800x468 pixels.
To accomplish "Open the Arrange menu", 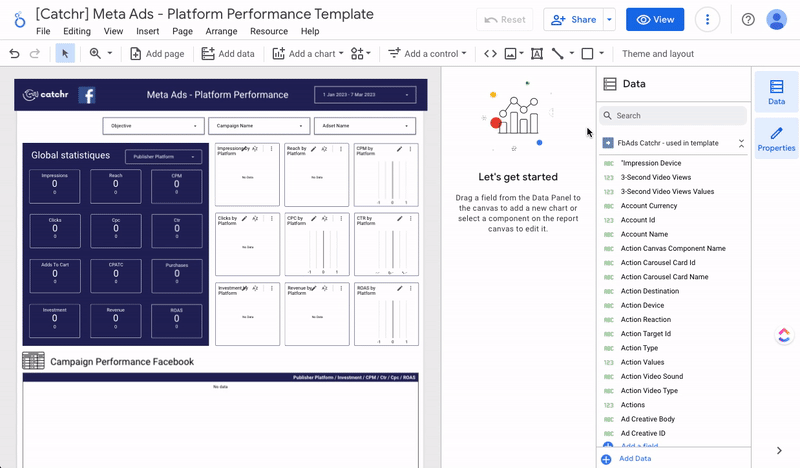I will coord(221,32).
